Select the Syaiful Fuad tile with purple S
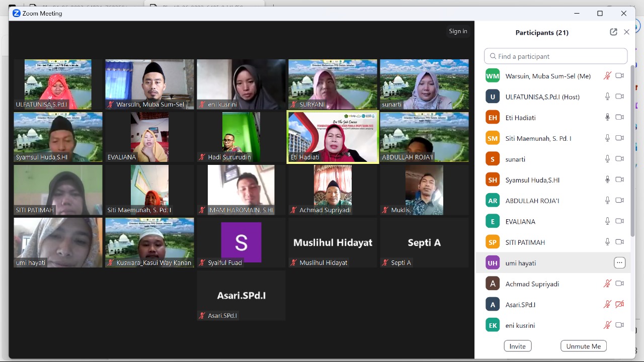Image resolution: width=644 pixels, height=362 pixels. point(241,243)
